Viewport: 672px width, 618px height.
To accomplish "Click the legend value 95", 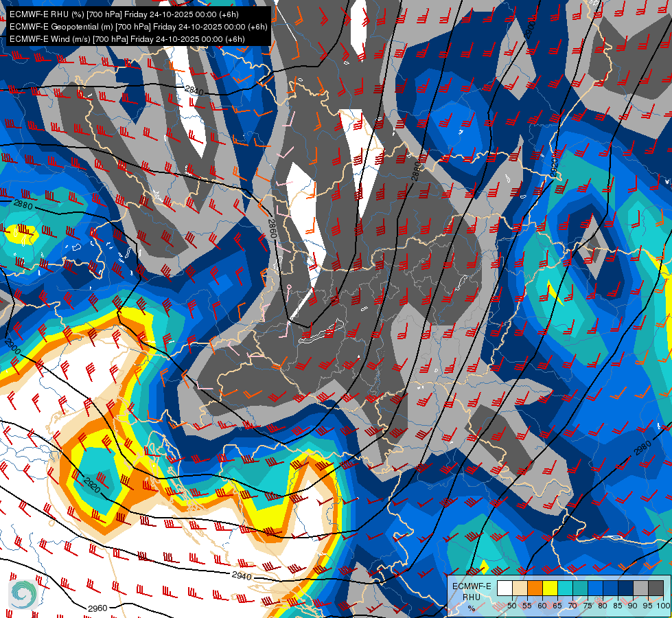I will [x=647, y=606].
